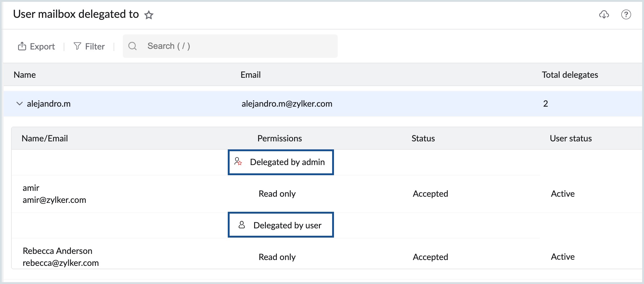
Task: Open help via question mark icon
Action: (626, 14)
